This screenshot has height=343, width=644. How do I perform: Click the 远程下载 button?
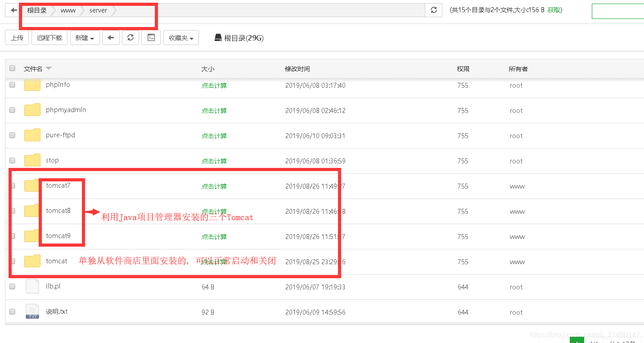(50, 38)
